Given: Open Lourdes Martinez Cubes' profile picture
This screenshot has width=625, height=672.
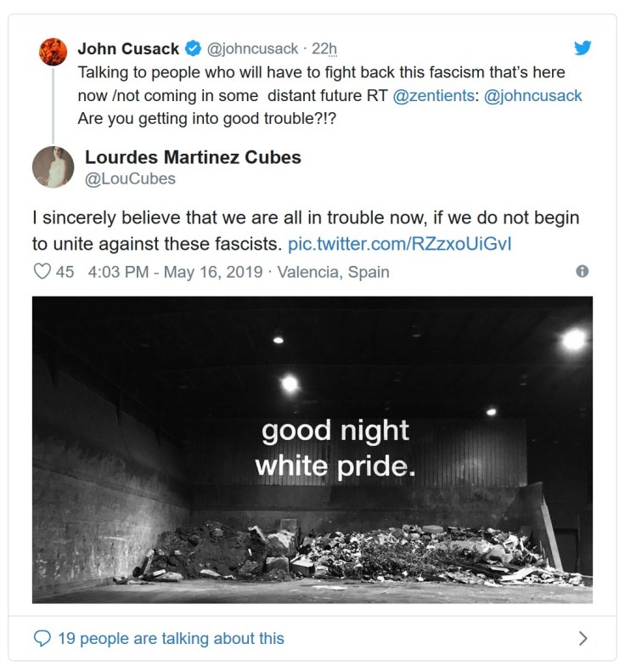Looking at the screenshot, I should [x=53, y=167].
